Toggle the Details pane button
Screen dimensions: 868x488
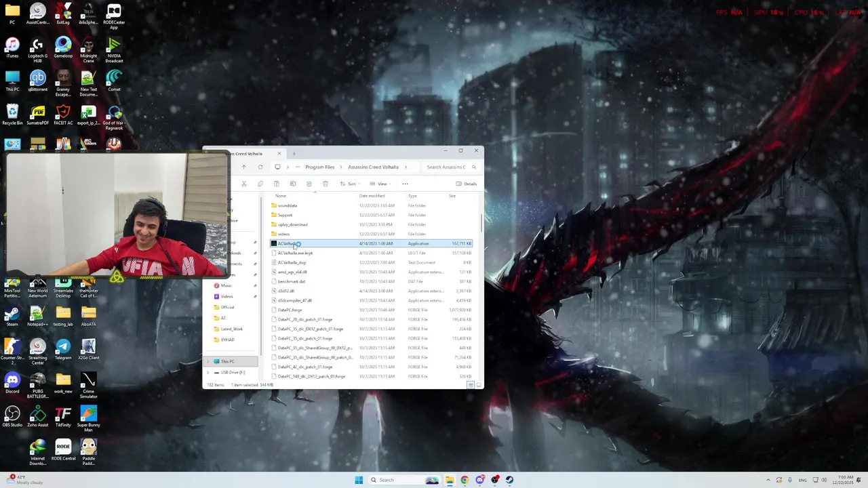click(x=466, y=184)
